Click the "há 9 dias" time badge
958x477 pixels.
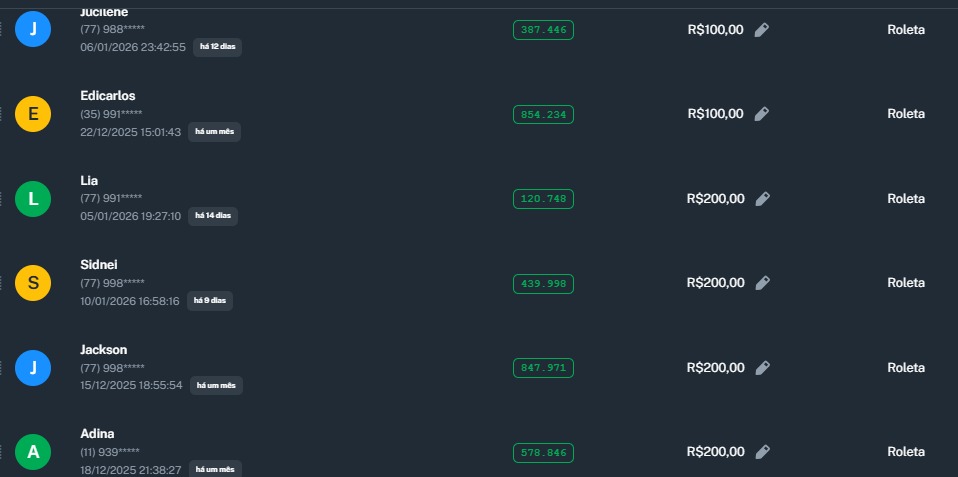click(210, 301)
